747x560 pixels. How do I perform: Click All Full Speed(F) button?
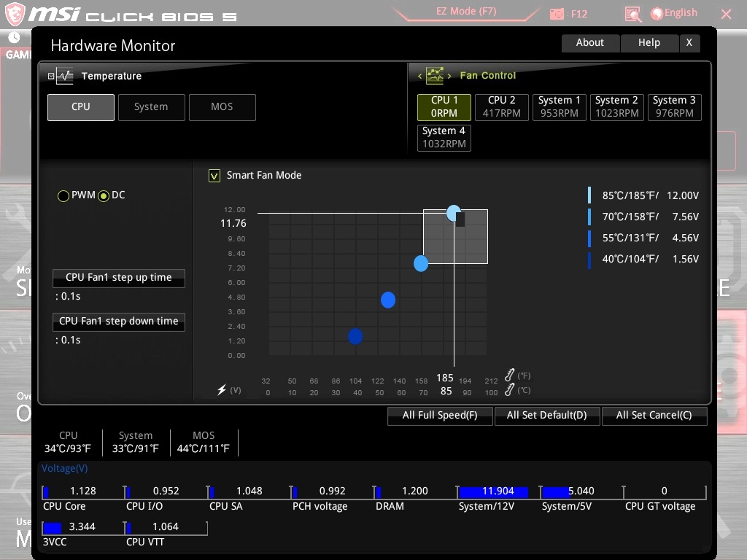pyautogui.click(x=440, y=416)
